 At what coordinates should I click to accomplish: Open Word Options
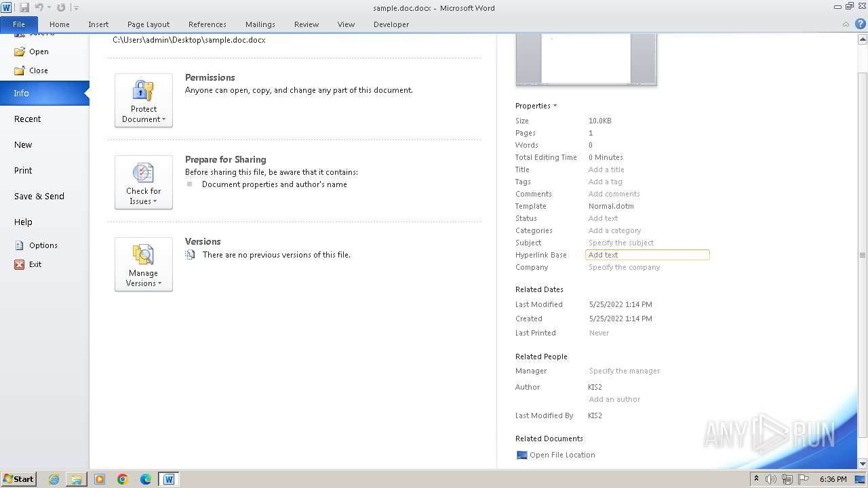[x=36, y=245]
